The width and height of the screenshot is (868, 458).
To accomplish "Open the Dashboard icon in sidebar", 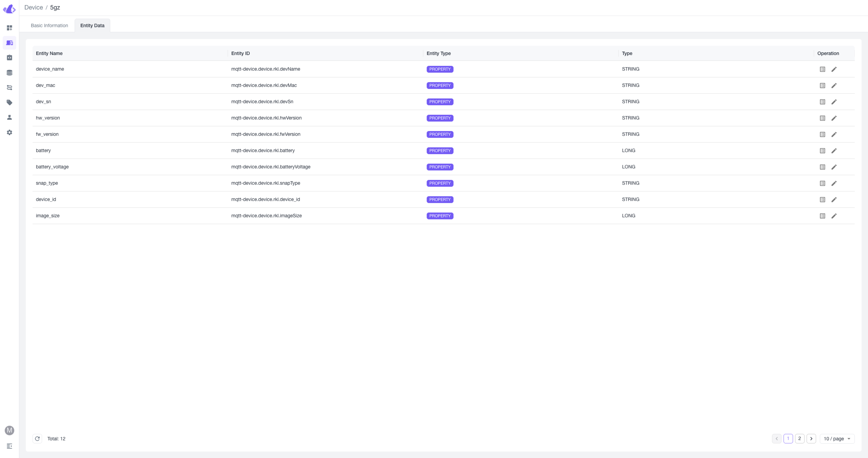I will pos(9,28).
